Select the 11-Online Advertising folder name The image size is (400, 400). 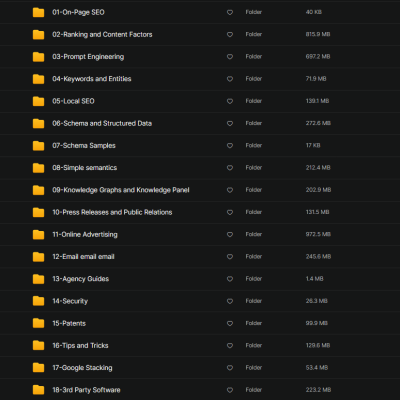coord(85,235)
